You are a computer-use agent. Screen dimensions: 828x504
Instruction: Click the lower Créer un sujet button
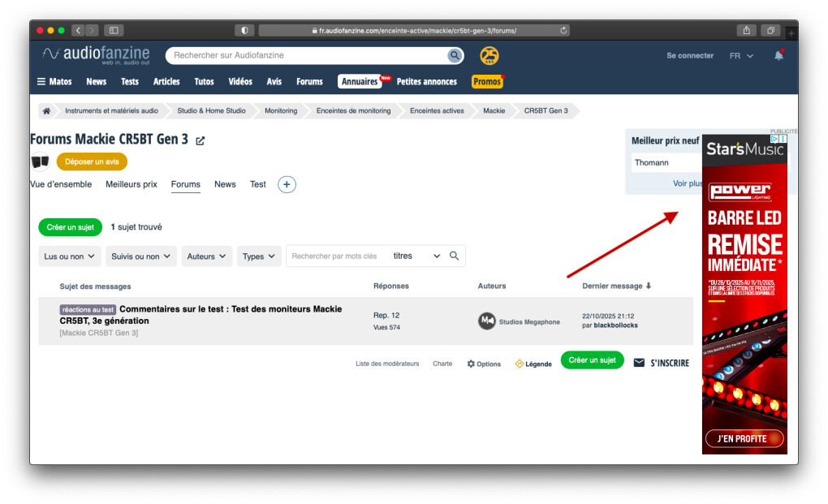pos(592,360)
